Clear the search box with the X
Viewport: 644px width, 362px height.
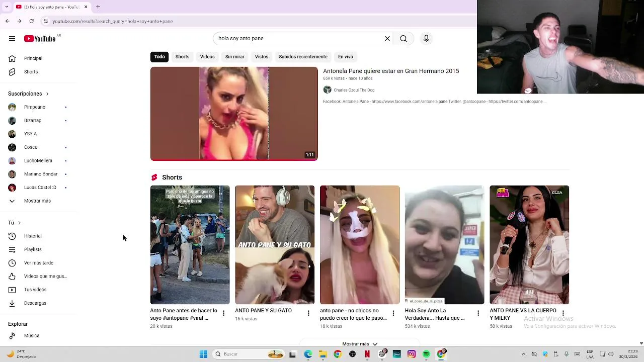pyautogui.click(x=387, y=39)
